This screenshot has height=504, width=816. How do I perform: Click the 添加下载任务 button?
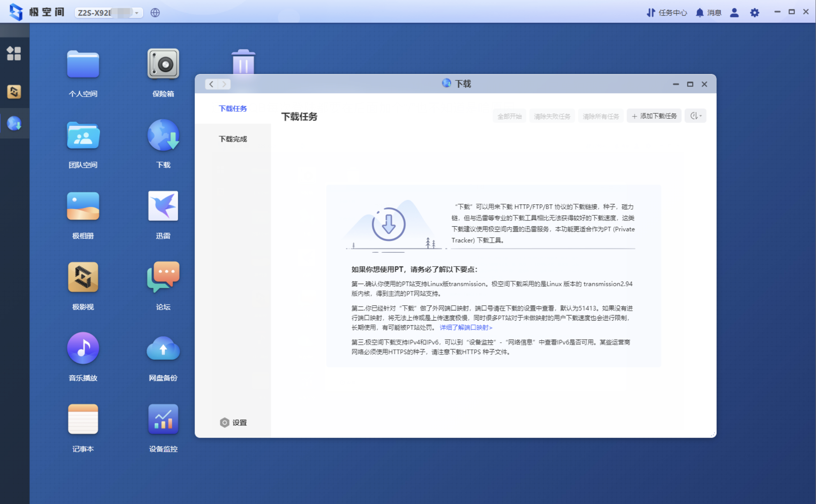(x=654, y=116)
